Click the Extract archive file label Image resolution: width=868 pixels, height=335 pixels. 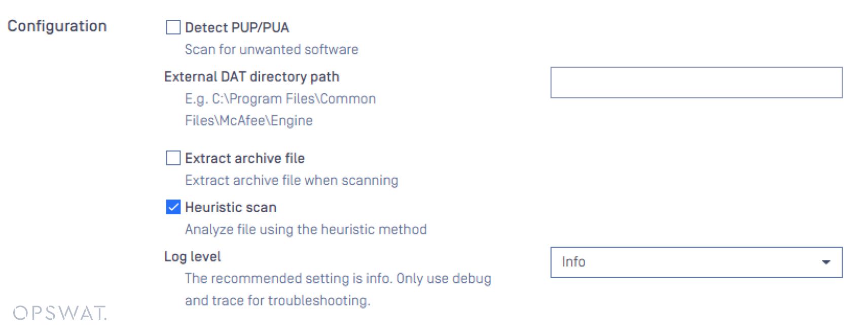coord(244,158)
